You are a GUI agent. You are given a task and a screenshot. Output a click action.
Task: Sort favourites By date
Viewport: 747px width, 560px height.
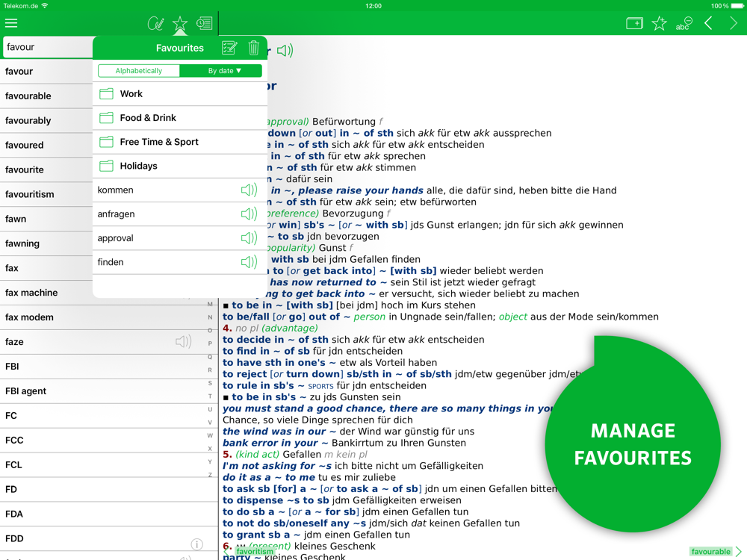click(x=220, y=70)
